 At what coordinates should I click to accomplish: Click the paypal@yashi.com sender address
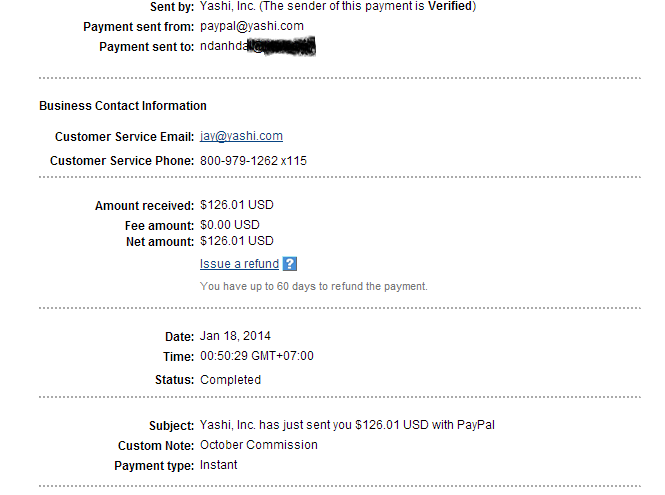tap(252, 26)
